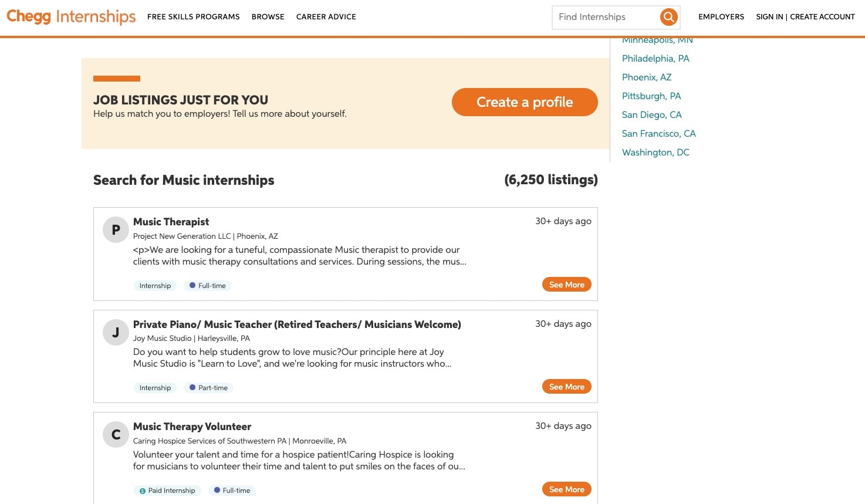Select the circular P avatar for Music Therapist
The height and width of the screenshot is (504, 865).
(x=116, y=229)
